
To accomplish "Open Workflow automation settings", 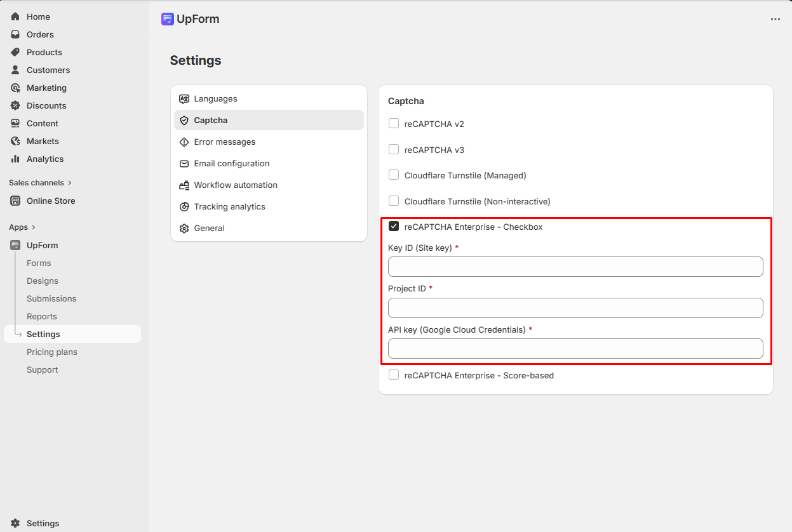I will click(x=269, y=185).
